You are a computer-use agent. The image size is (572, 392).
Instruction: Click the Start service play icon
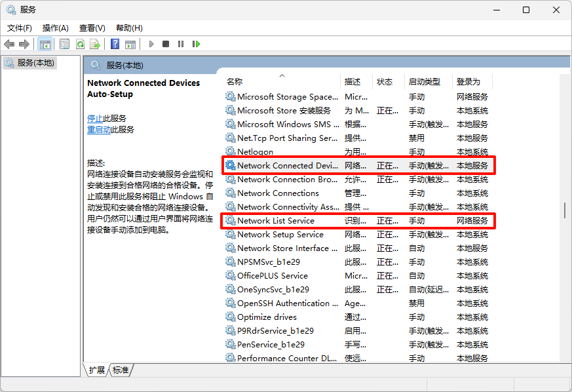[151, 44]
